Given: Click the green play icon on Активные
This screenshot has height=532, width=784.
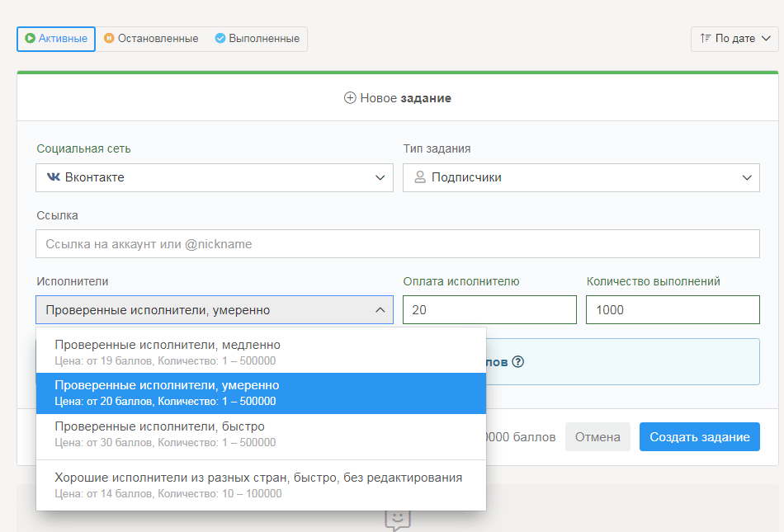Looking at the screenshot, I should [31, 39].
